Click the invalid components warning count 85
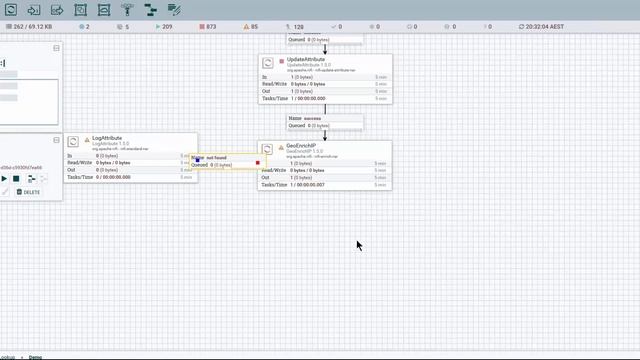The width and height of the screenshot is (640, 360). click(x=251, y=27)
